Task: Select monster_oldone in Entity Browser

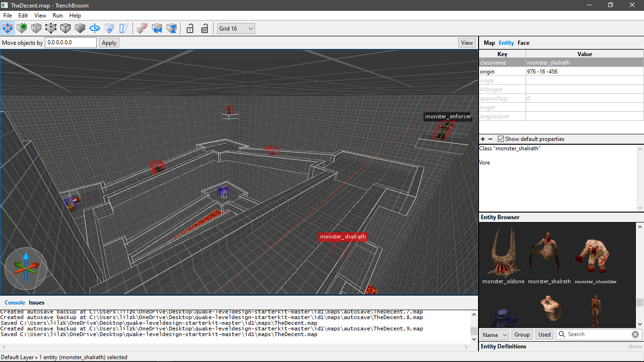Action: click(x=503, y=255)
